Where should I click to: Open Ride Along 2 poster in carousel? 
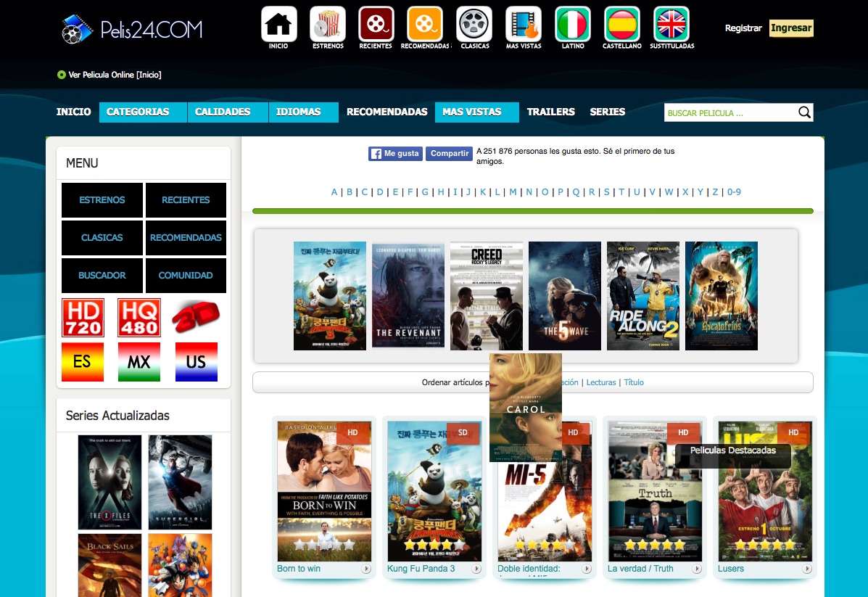pos(642,296)
